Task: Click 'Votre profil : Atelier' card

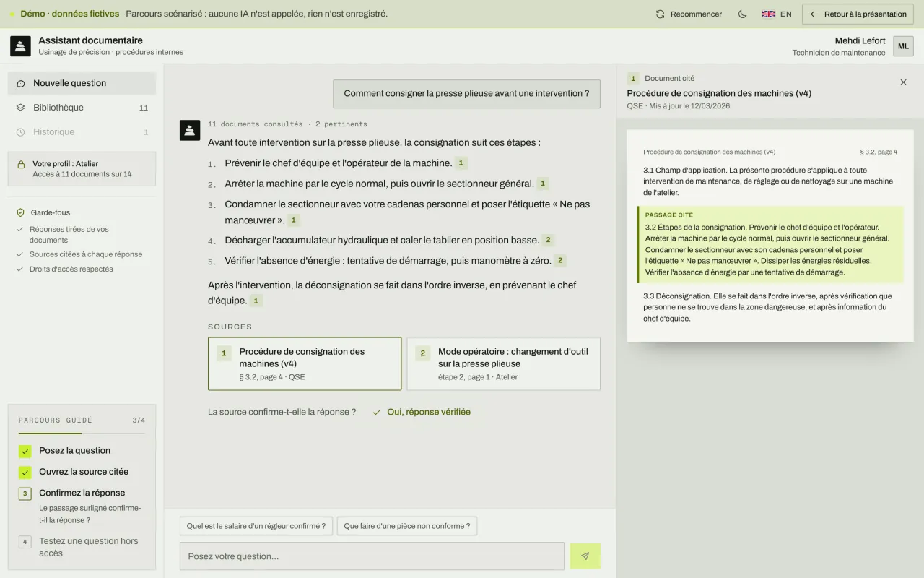Action: click(82, 169)
